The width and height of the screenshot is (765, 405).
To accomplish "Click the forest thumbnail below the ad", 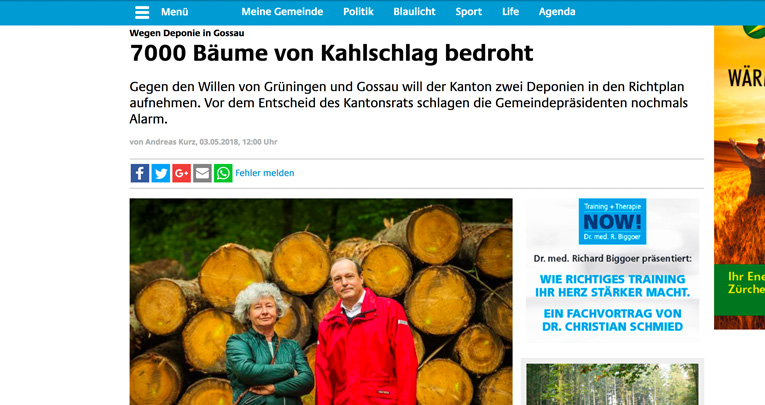I will (x=612, y=384).
